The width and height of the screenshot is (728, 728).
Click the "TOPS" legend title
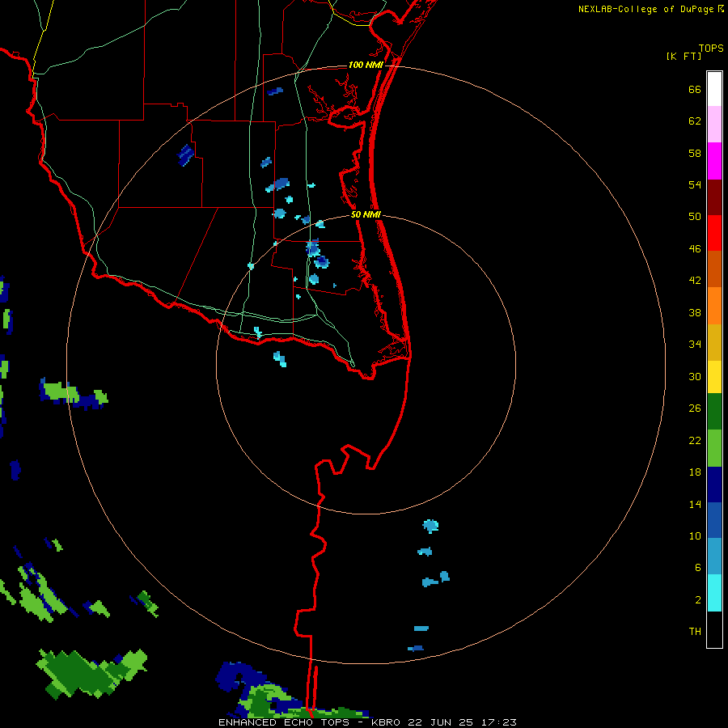[x=711, y=48]
